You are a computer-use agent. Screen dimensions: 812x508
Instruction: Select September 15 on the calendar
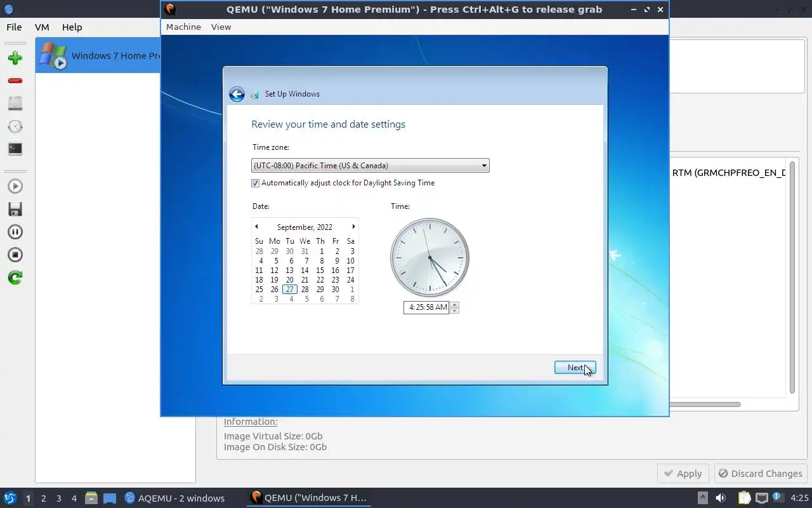[320, 270]
